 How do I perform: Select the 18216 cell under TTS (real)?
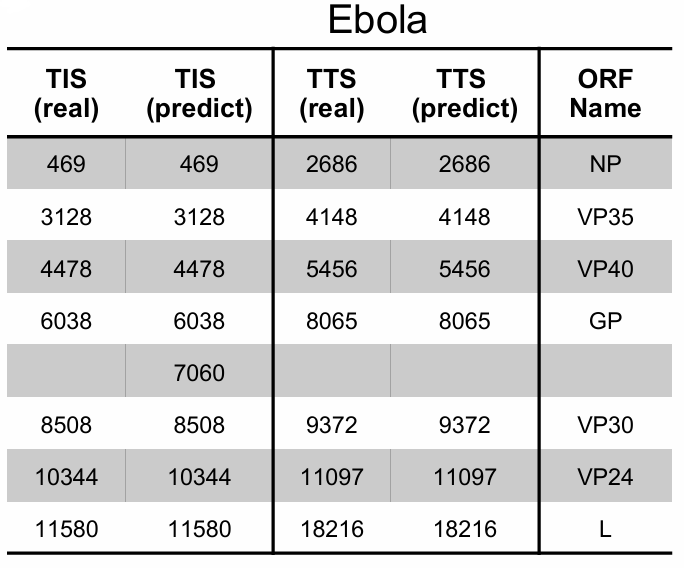[x=332, y=529]
